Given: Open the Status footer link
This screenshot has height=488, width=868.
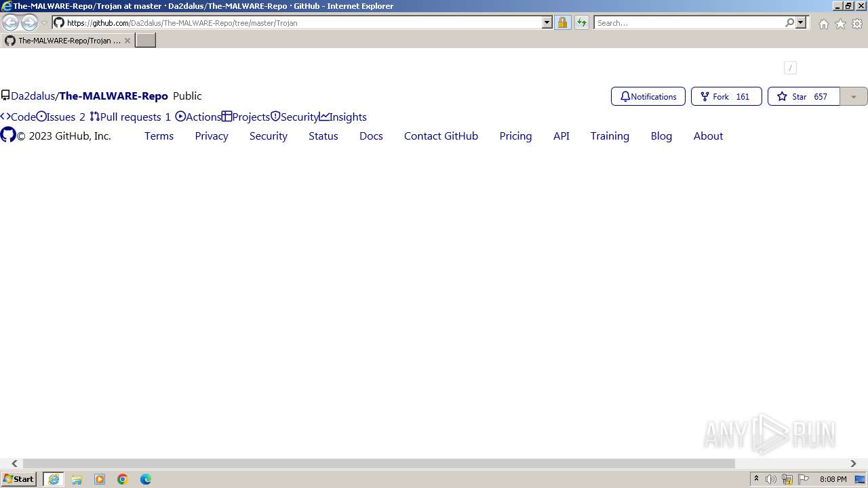Looking at the screenshot, I should 323,136.
